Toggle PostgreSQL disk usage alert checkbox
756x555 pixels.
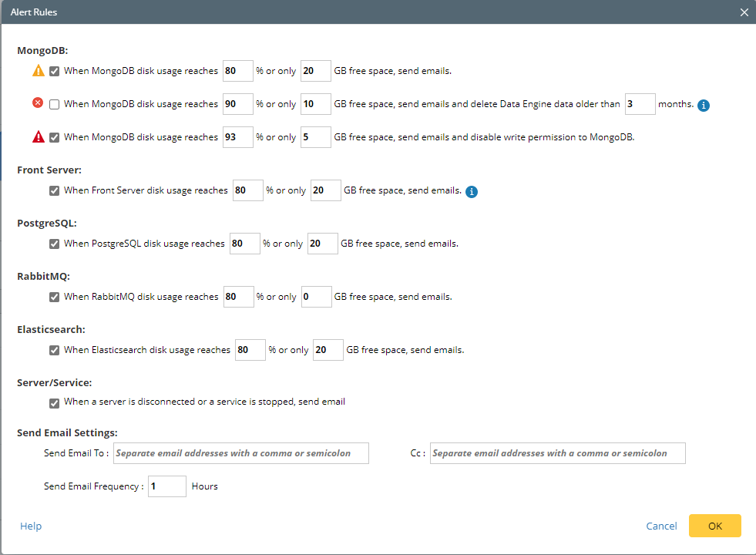click(55, 244)
